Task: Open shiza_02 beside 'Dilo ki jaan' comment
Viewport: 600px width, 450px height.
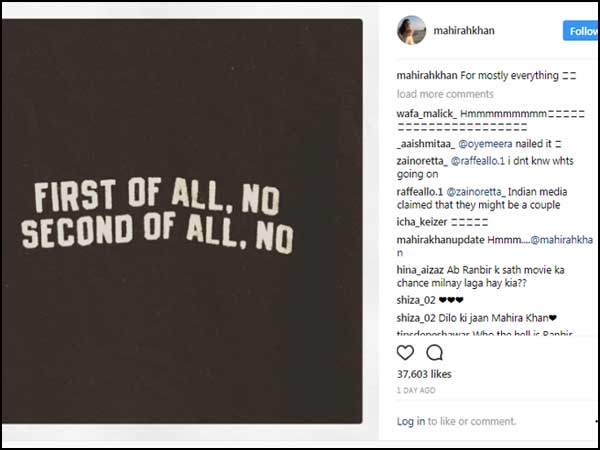Action: pos(416,317)
